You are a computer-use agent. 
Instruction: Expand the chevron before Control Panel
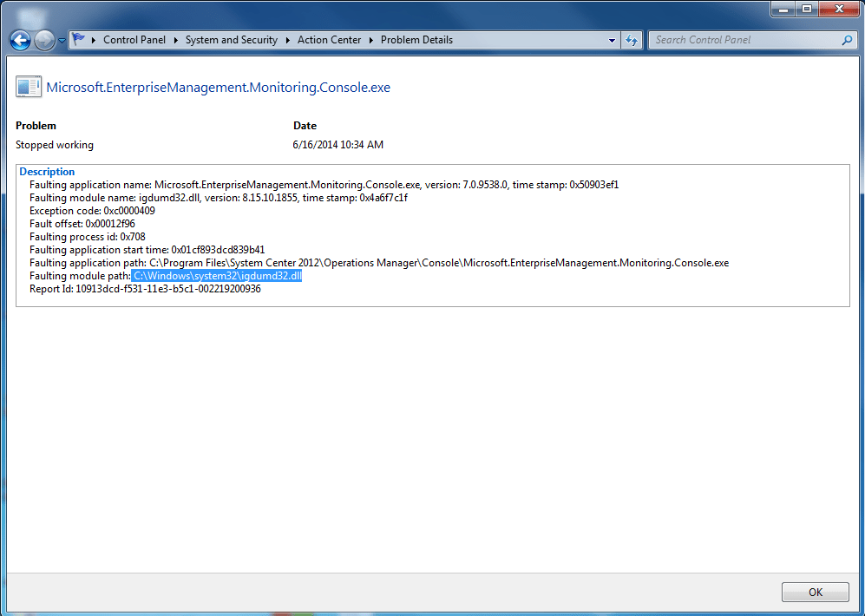click(93, 40)
